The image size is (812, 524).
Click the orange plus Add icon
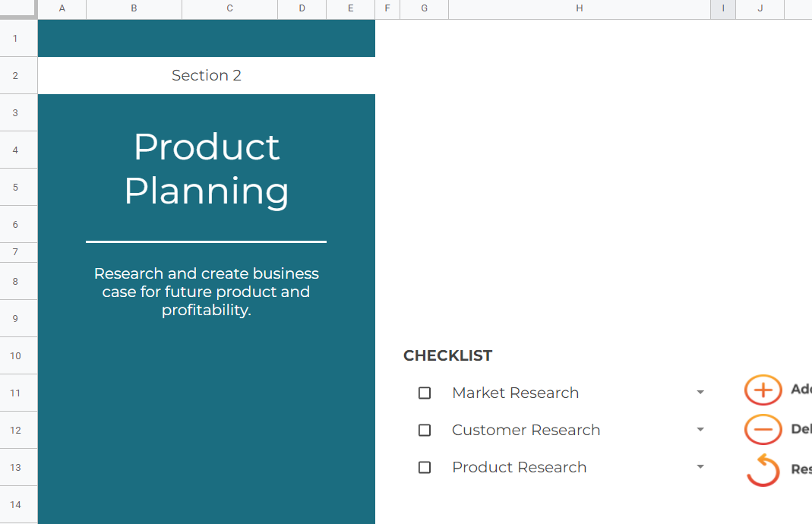[763, 390]
